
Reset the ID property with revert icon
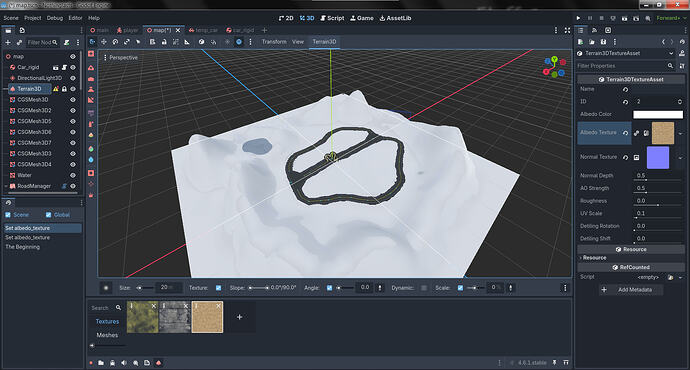[x=625, y=102]
